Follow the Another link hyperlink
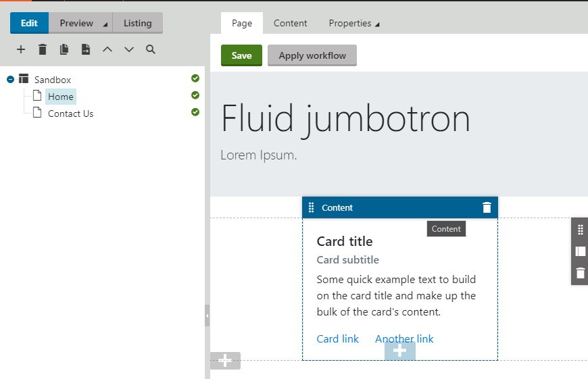Screen dimensions: 588x379 click(404, 339)
